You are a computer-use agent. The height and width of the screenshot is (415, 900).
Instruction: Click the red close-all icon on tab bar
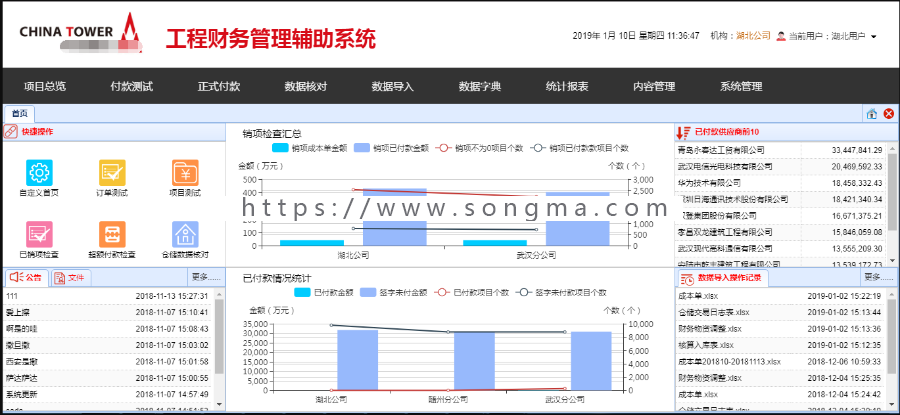click(889, 114)
